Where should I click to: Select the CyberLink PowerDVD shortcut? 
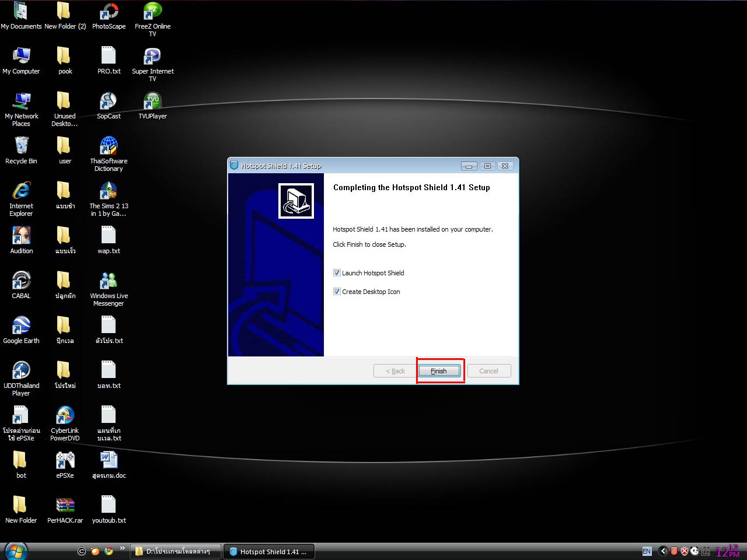[x=65, y=423]
